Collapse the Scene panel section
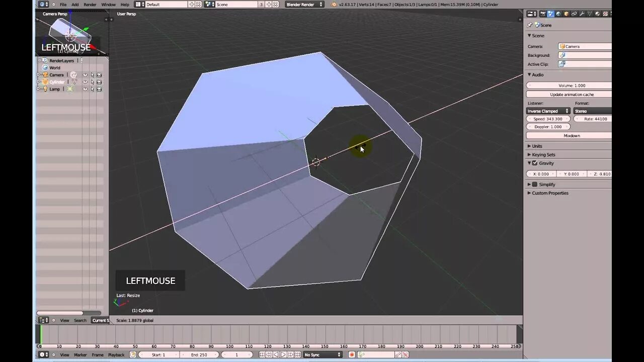 pyautogui.click(x=529, y=36)
